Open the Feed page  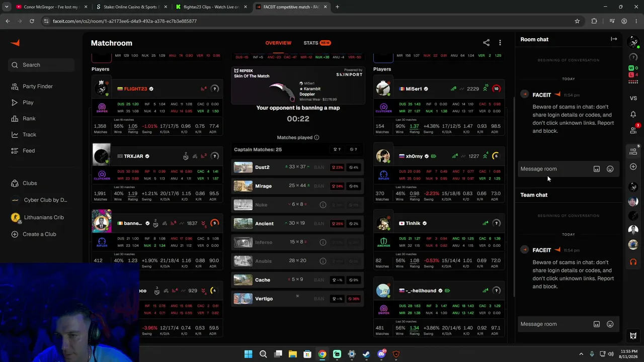29,151
